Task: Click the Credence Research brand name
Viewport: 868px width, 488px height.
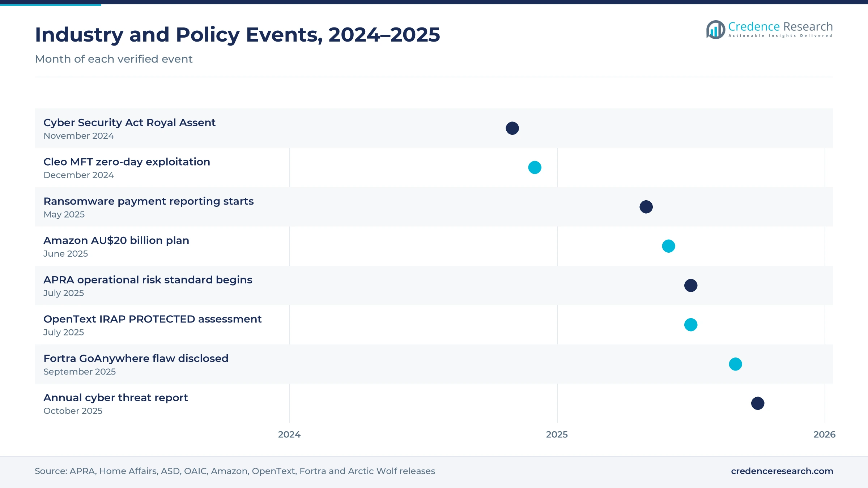Action: coord(780,26)
